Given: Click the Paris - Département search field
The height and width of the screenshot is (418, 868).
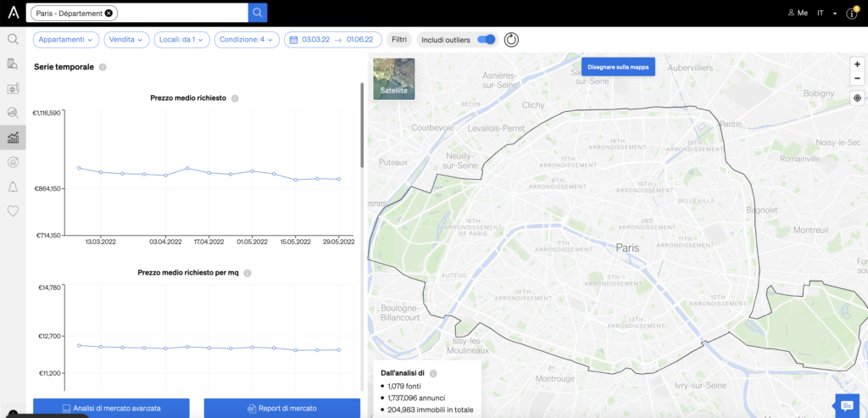Looking at the screenshot, I should [x=138, y=13].
